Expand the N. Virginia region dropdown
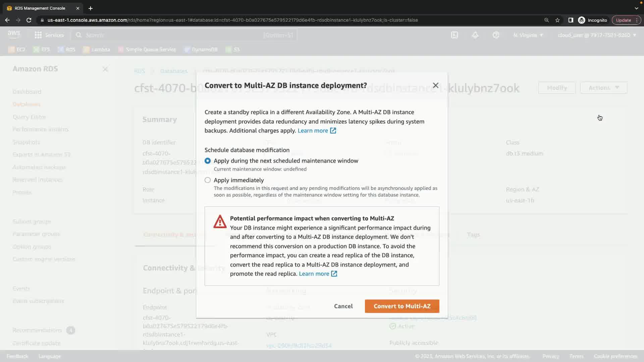The width and height of the screenshot is (644, 362). click(x=528, y=35)
